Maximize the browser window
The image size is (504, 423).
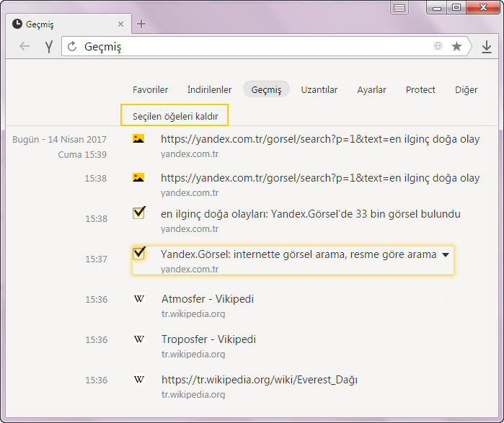point(456,8)
